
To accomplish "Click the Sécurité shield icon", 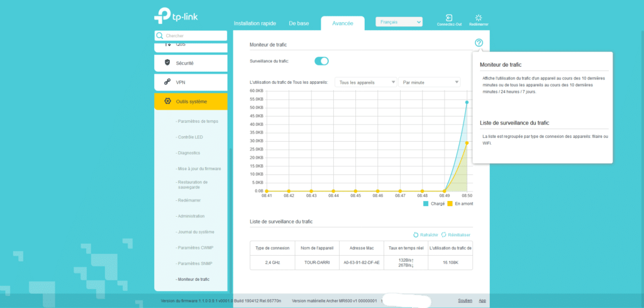I will click(x=167, y=62).
